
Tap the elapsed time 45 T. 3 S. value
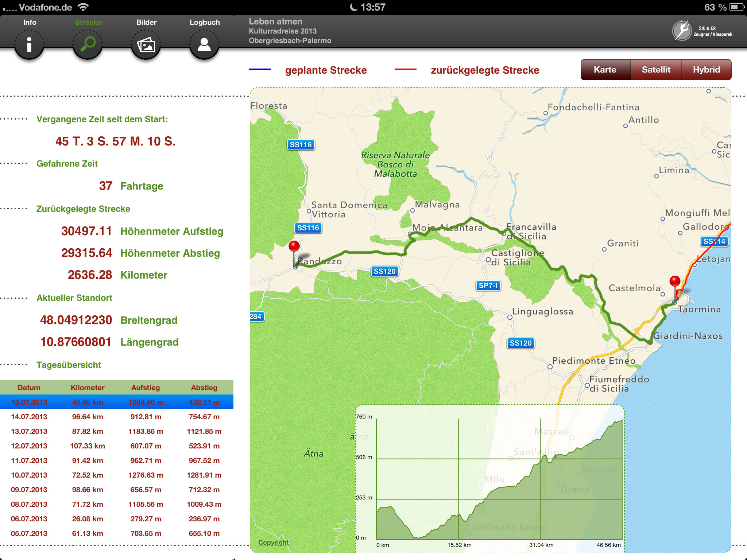pos(116,141)
